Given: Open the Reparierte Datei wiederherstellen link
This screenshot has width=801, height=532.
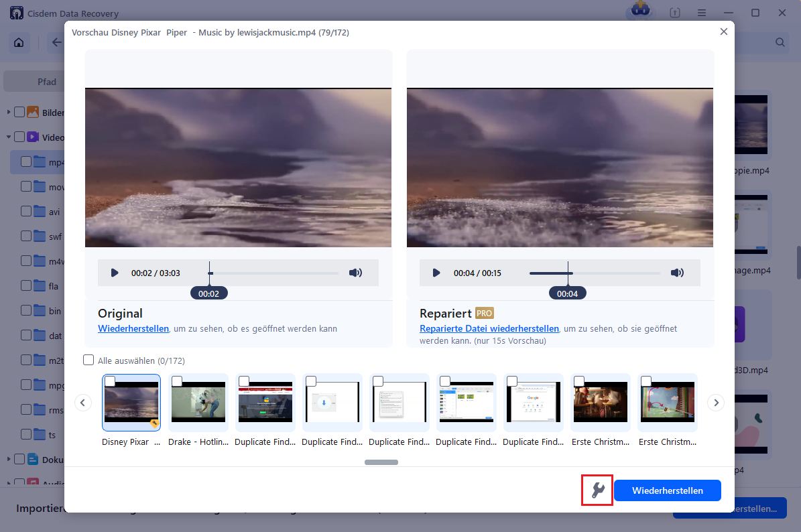Looking at the screenshot, I should coord(489,328).
